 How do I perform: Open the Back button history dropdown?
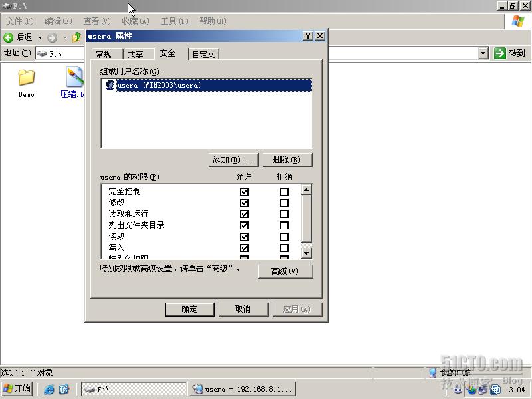pyautogui.click(x=40, y=37)
